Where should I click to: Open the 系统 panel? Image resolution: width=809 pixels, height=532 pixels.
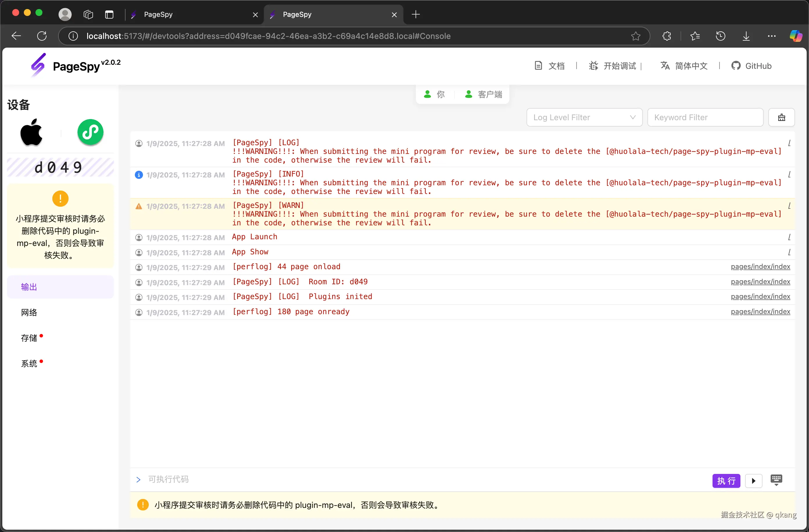click(x=29, y=363)
